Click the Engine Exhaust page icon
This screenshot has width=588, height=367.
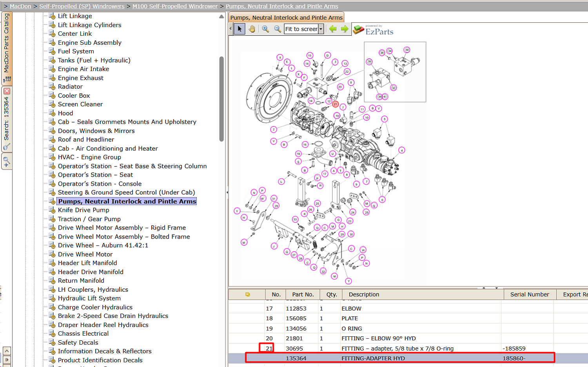(52, 78)
